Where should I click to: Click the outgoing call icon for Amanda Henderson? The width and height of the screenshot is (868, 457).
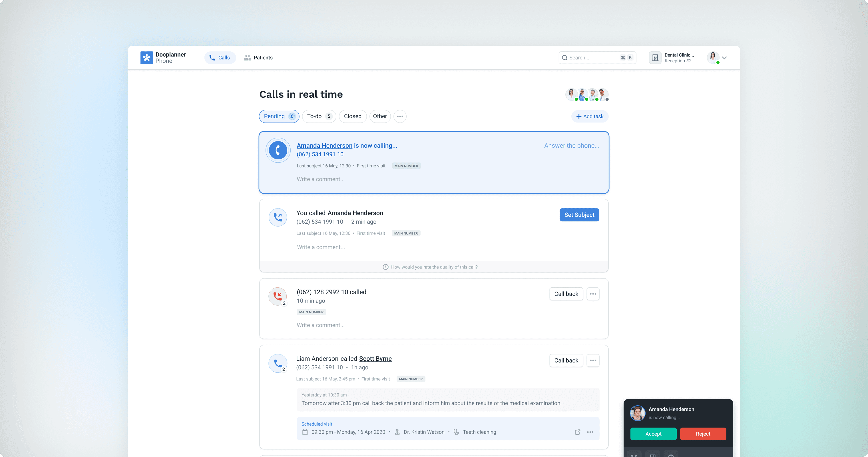point(278,217)
